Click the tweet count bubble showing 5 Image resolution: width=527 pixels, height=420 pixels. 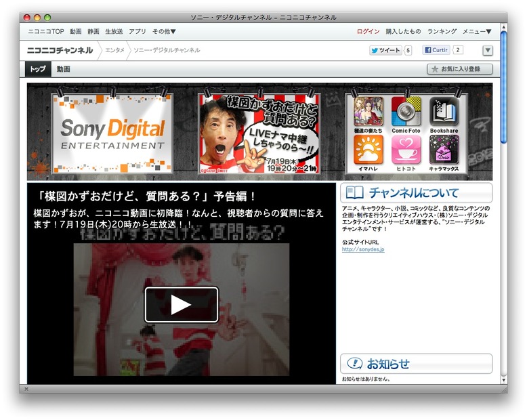click(x=408, y=50)
